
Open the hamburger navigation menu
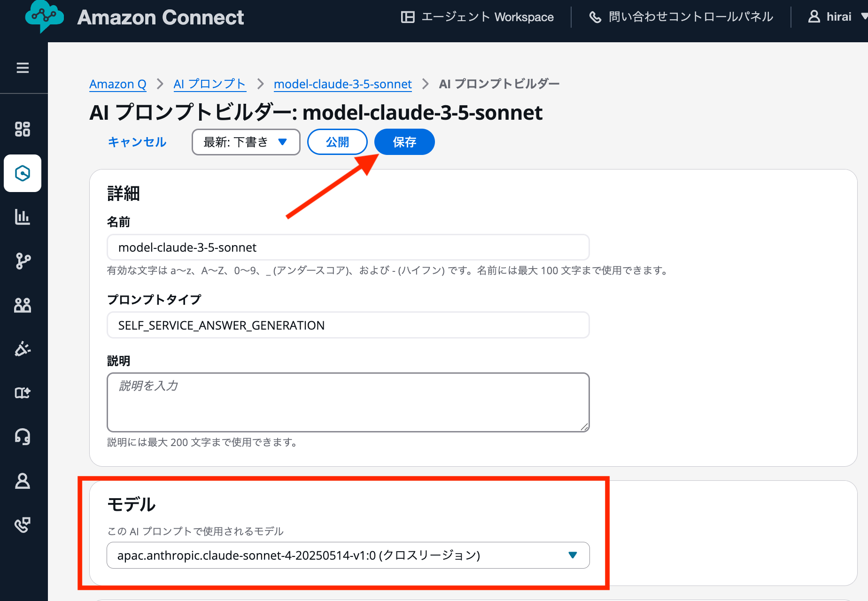[x=23, y=68]
